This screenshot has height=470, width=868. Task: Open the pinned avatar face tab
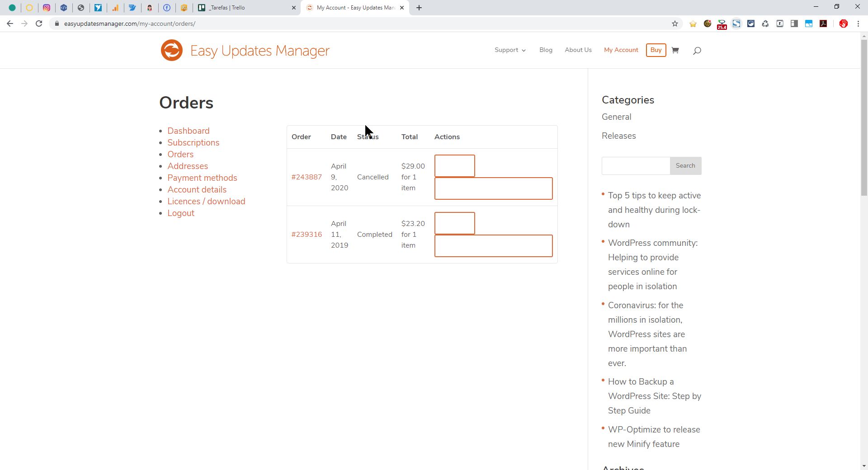tap(150, 8)
